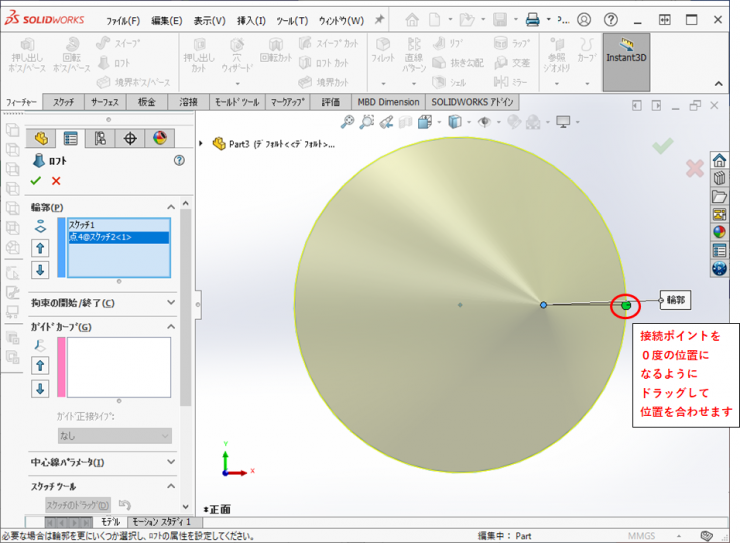
Task: Open the guide tangency type dropdown
Action: tap(113, 436)
